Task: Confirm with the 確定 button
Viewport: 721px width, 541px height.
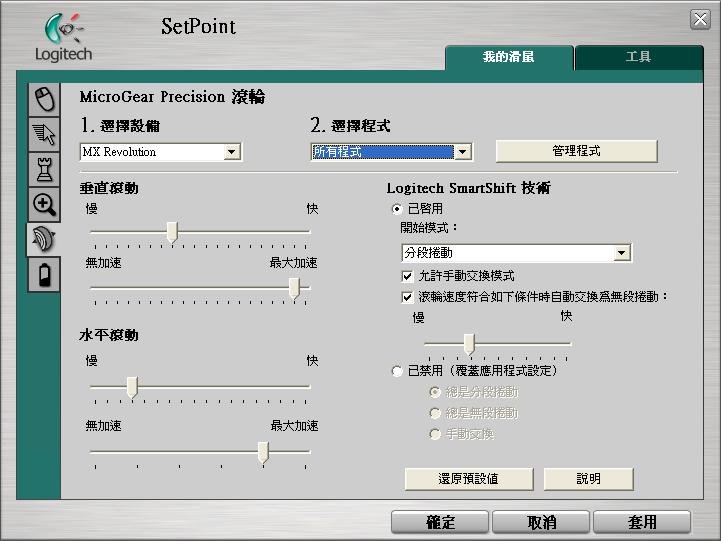Action: pyautogui.click(x=440, y=522)
